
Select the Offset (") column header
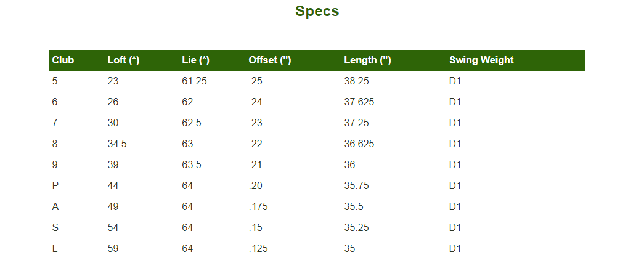269,60
